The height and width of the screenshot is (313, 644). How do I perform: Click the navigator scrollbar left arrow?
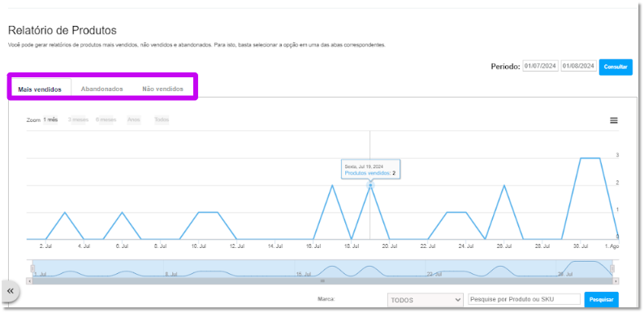(28, 281)
